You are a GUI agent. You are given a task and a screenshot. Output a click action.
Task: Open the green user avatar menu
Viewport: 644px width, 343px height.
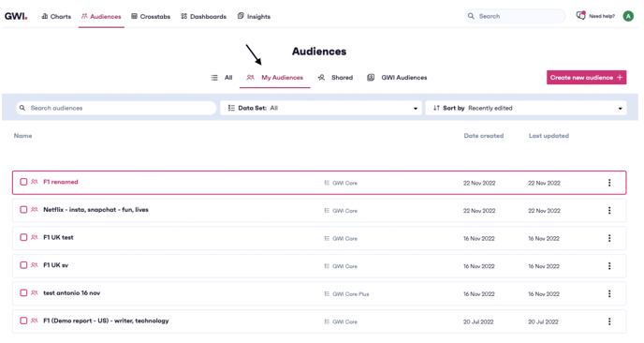pyautogui.click(x=628, y=16)
